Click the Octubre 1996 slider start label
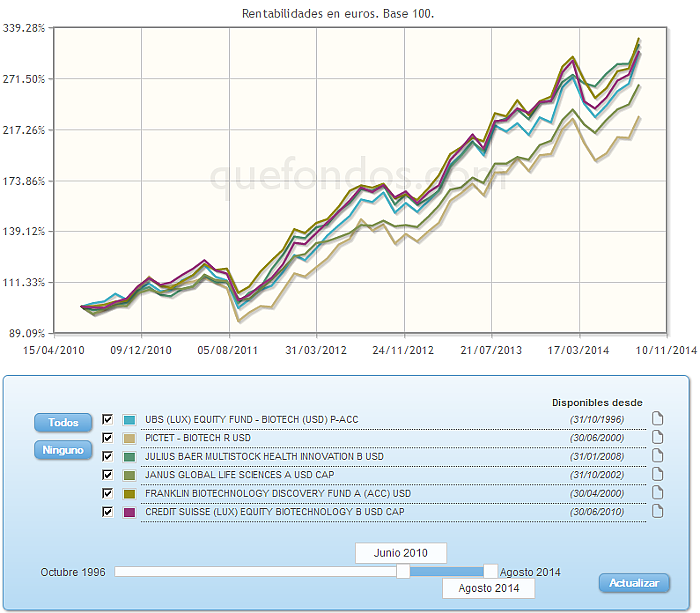700x613 pixels. point(73,572)
